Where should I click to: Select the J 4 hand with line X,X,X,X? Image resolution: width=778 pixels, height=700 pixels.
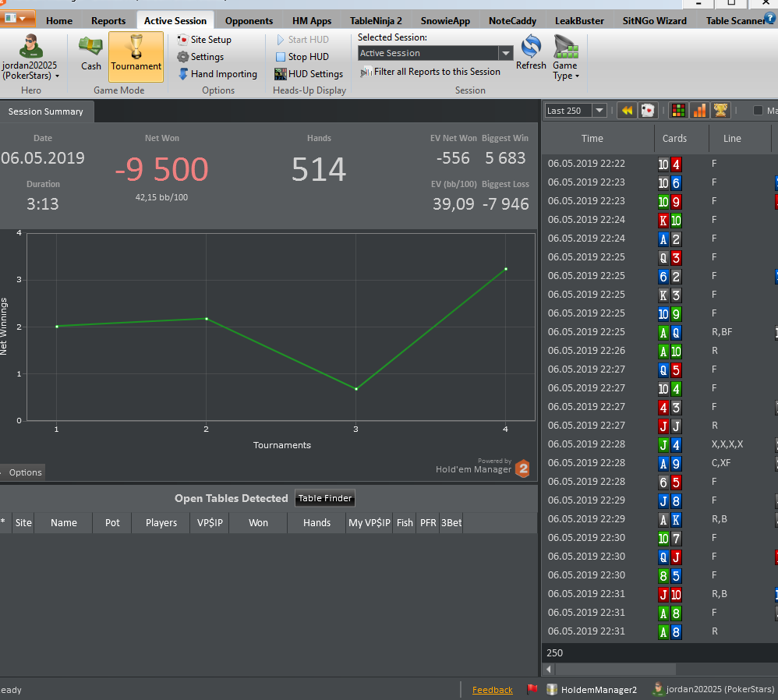pos(660,444)
